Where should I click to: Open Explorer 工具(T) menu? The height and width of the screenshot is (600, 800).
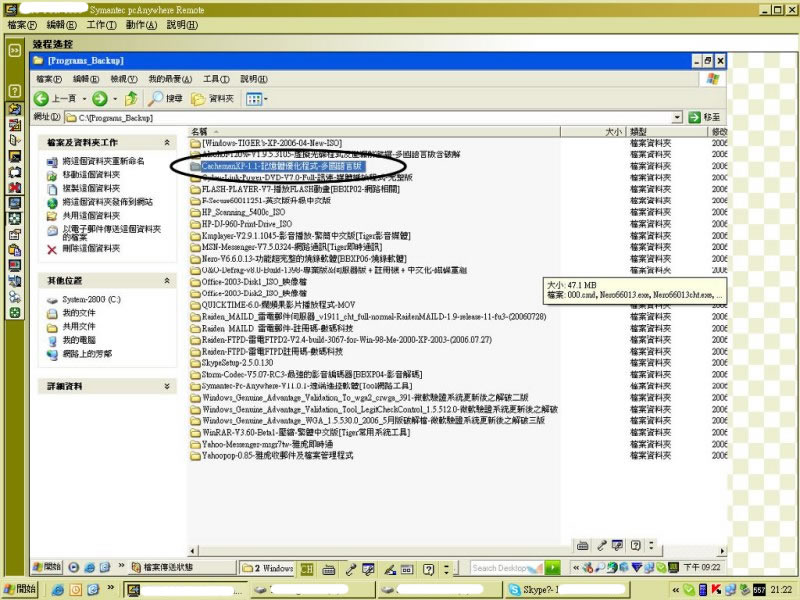tap(216, 79)
